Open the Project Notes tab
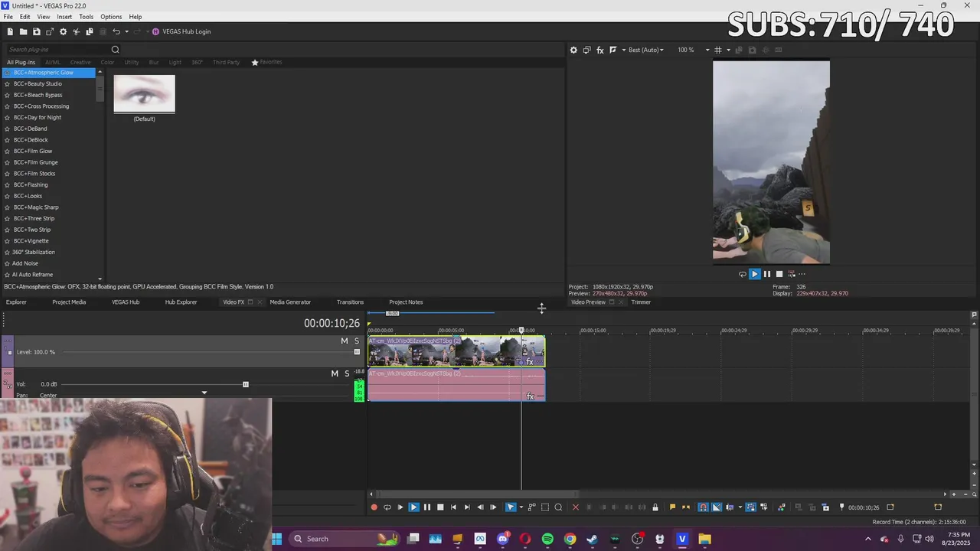 [406, 302]
